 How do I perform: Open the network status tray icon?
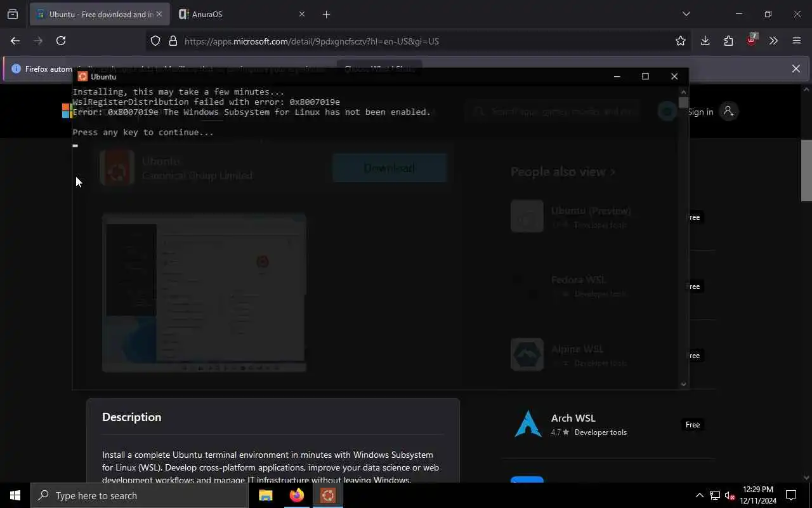pyautogui.click(x=715, y=495)
